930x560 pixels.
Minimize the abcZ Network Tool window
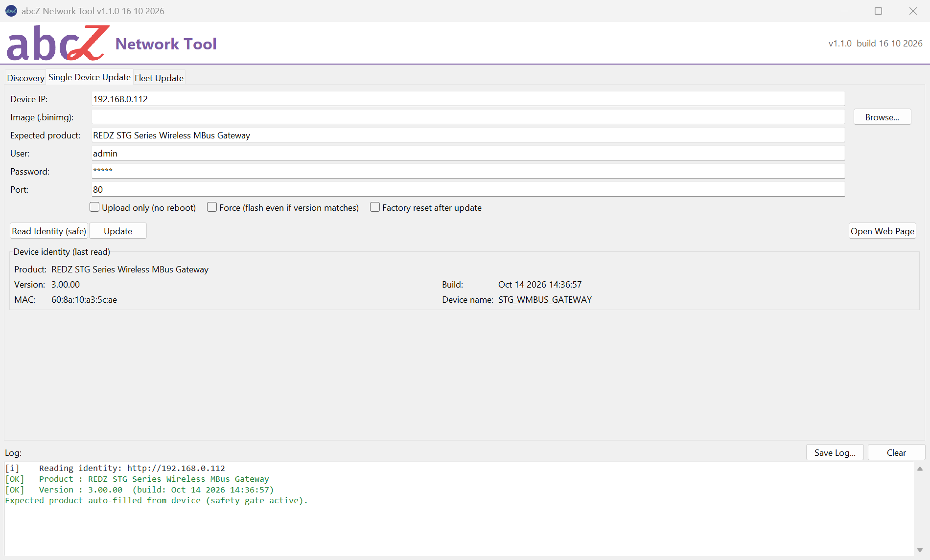click(x=844, y=11)
